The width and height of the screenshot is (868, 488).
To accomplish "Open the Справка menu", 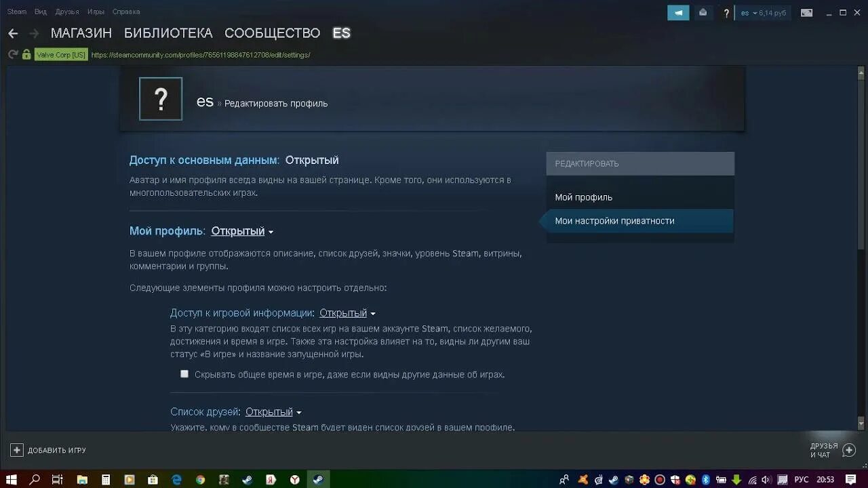I will 126,12.
